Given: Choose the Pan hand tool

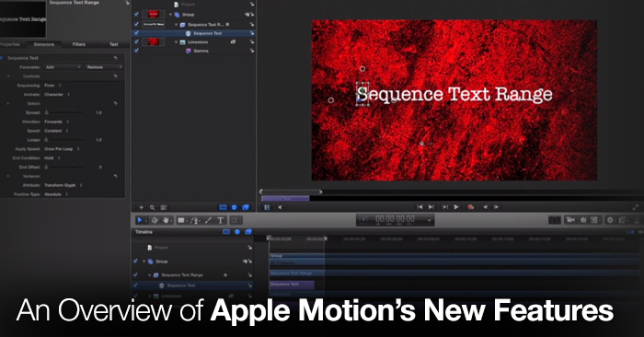Looking at the screenshot, I should [x=166, y=220].
